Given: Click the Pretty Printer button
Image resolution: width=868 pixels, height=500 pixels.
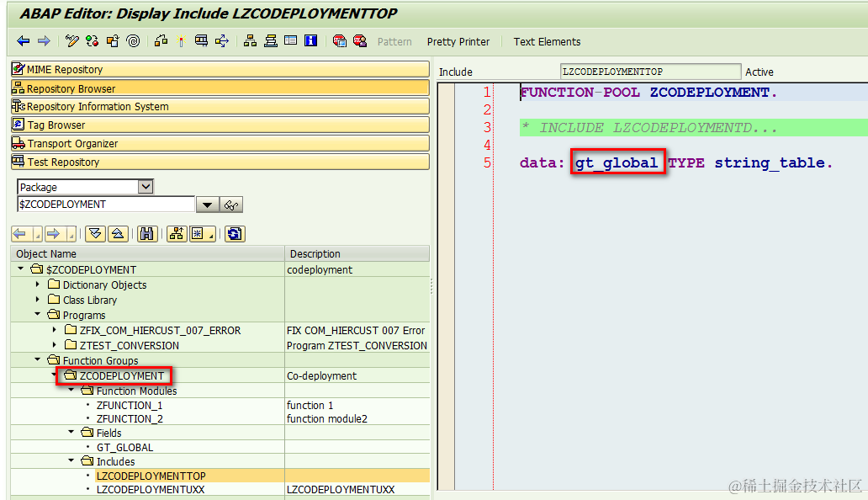Looking at the screenshot, I should 458,41.
